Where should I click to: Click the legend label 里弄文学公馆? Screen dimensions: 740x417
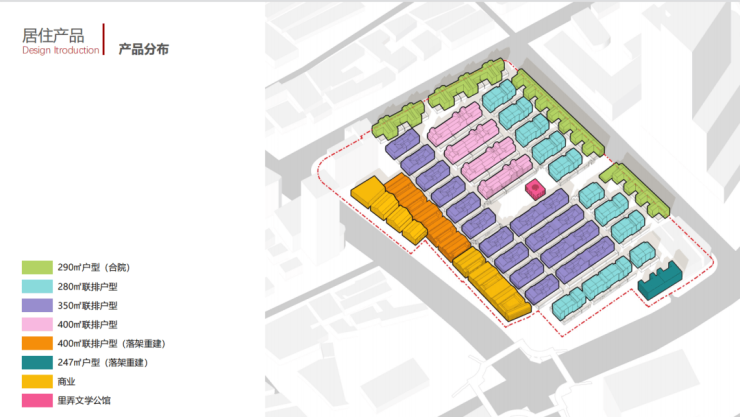point(84,400)
